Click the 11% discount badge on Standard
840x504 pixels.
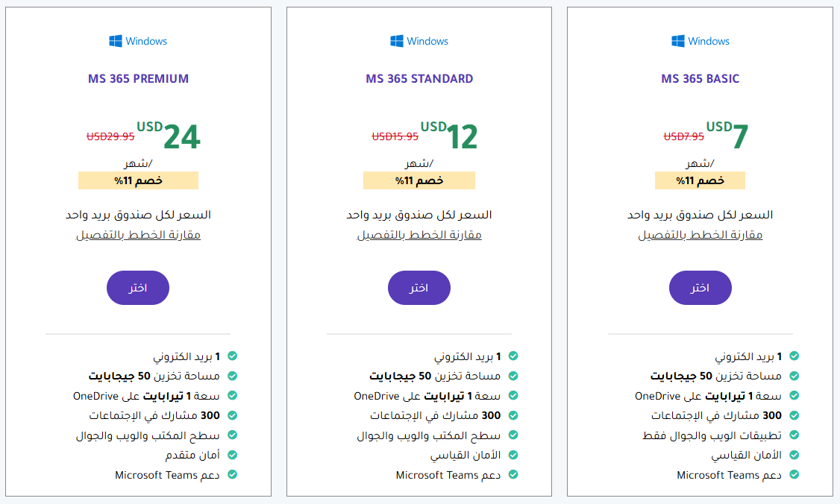tap(419, 180)
